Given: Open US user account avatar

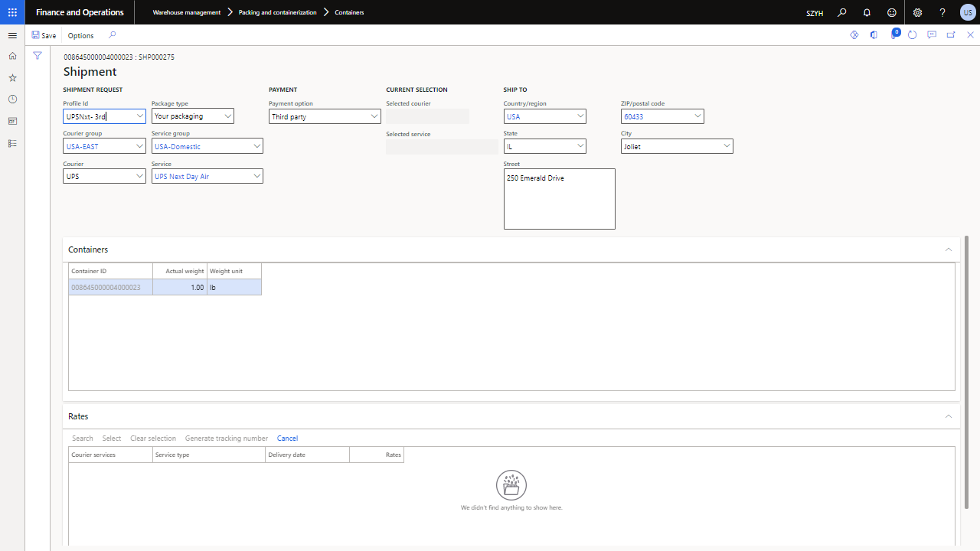Looking at the screenshot, I should (x=967, y=12).
